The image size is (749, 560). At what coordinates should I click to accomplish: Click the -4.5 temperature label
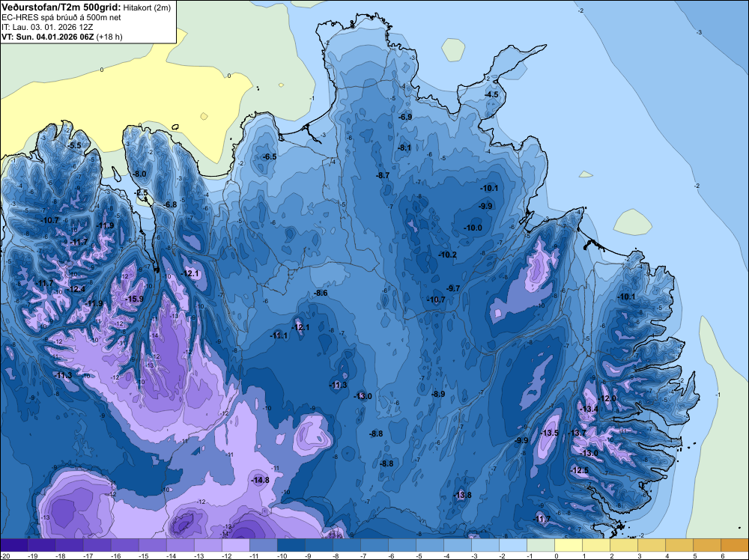click(x=491, y=94)
